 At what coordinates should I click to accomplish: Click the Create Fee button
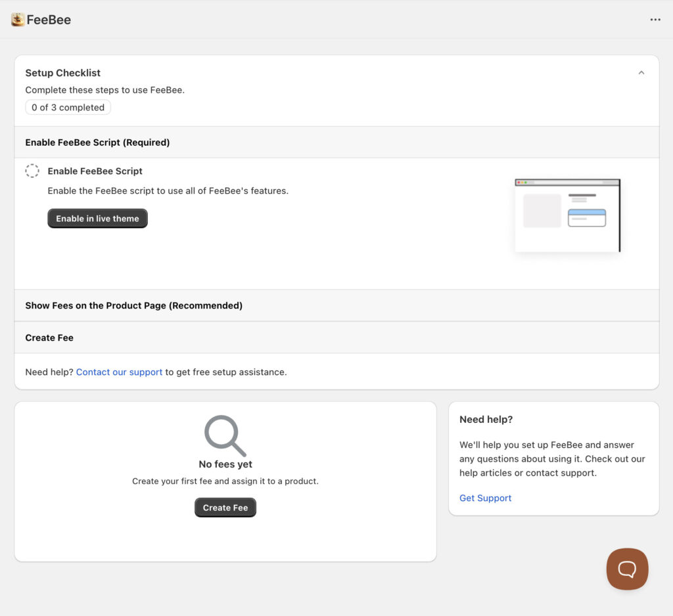click(225, 507)
